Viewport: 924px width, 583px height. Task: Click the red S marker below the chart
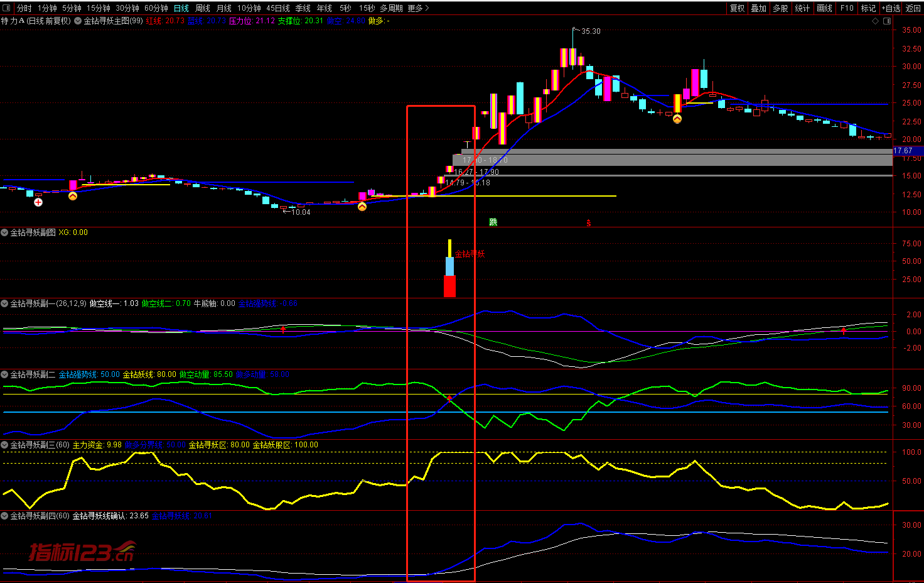588,223
